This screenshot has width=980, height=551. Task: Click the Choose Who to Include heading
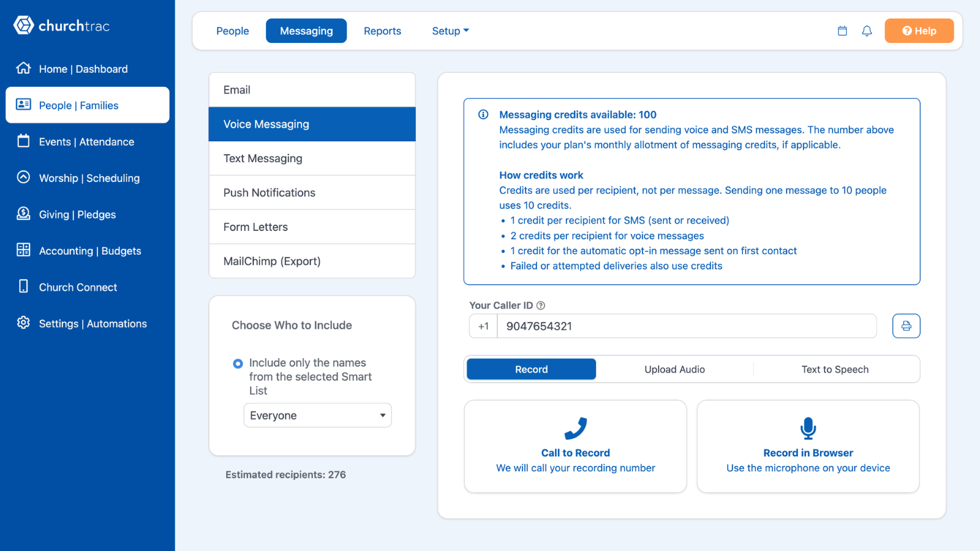pyautogui.click(x=292, y=325)
